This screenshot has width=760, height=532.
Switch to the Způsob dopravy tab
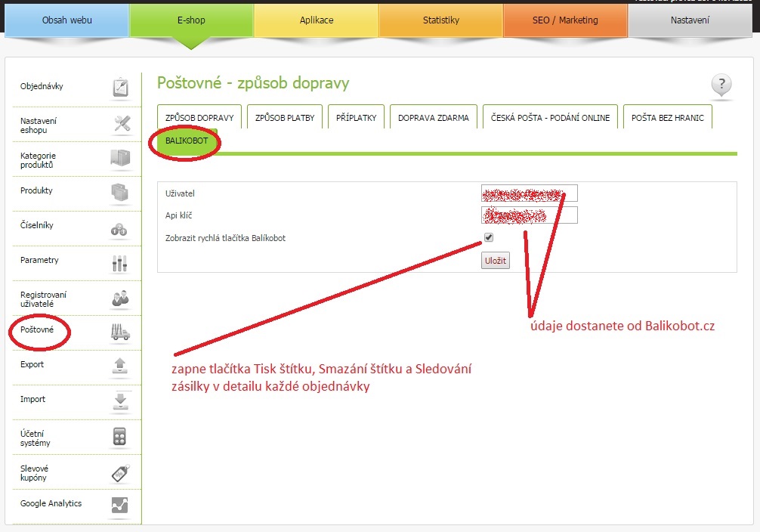tap(199, 117)
